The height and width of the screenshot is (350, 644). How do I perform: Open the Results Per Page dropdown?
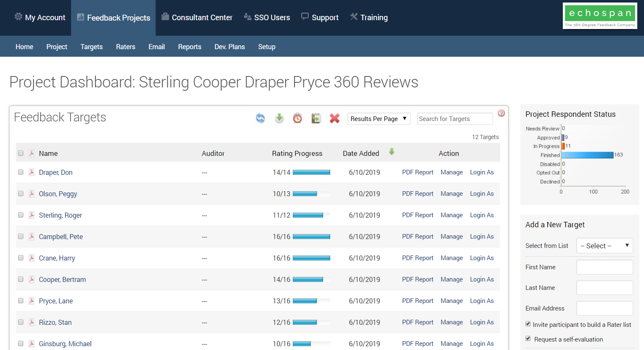[x=379, y=118]
